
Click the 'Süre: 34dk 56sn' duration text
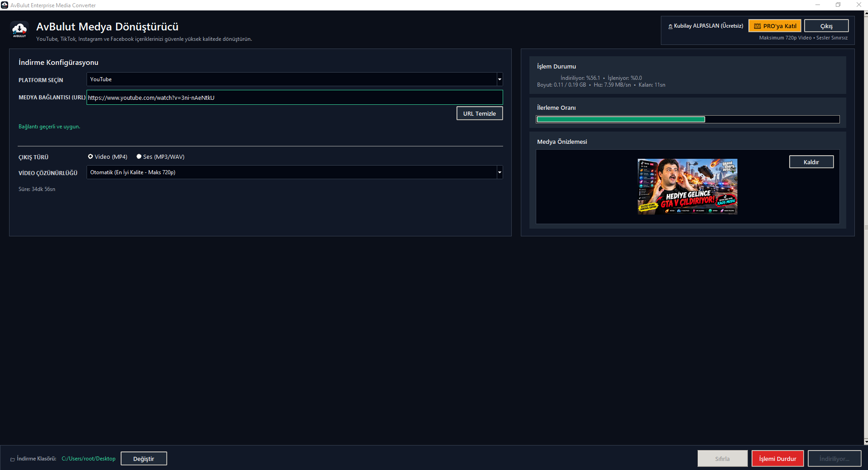[37, 189]
